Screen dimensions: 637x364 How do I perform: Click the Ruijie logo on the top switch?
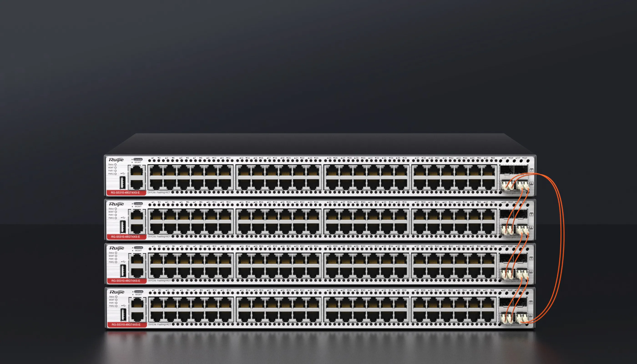[116, 160]
